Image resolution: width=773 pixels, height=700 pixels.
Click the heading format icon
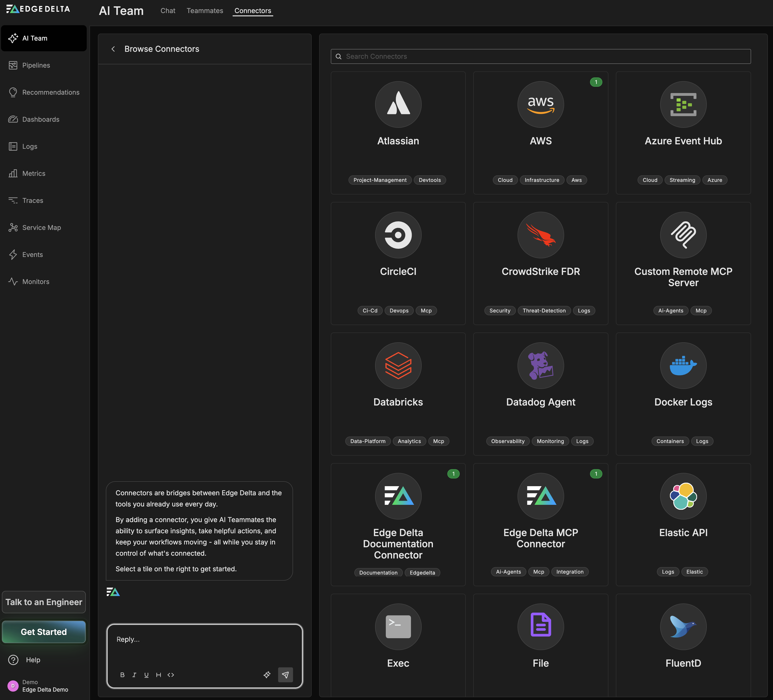point(158,675)
